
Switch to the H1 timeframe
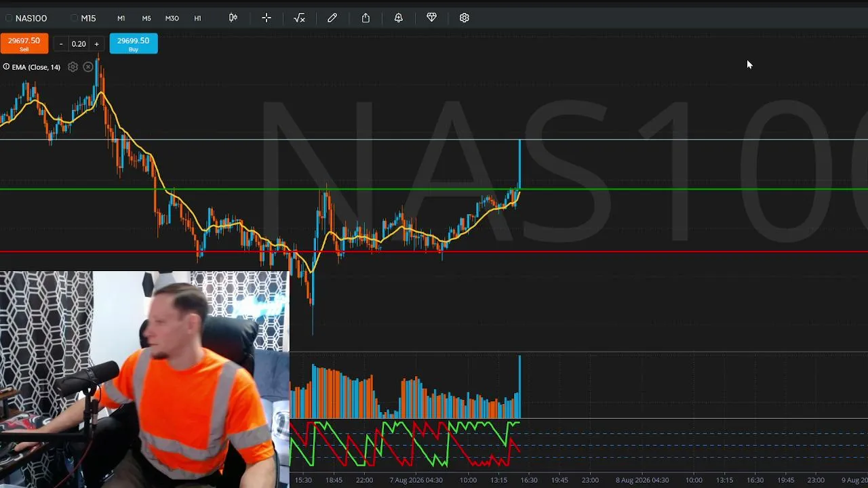[x=197, y=18]
